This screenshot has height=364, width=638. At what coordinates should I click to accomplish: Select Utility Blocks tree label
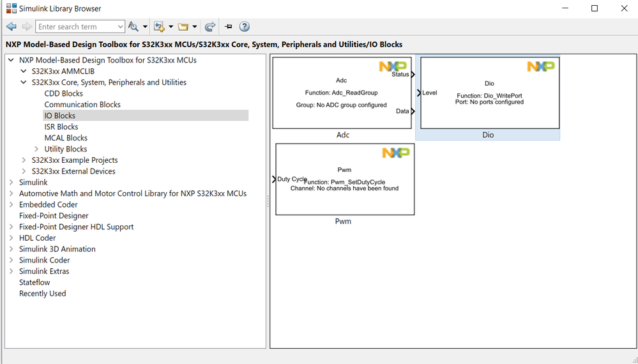66,149
